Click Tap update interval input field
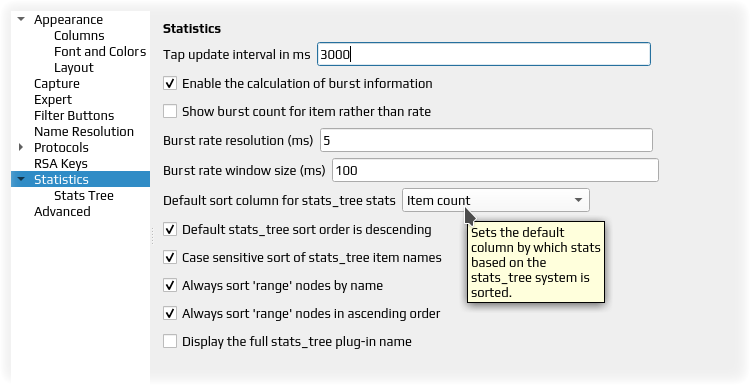The width and height of the screenshot is (750, 385). (484, 54)
